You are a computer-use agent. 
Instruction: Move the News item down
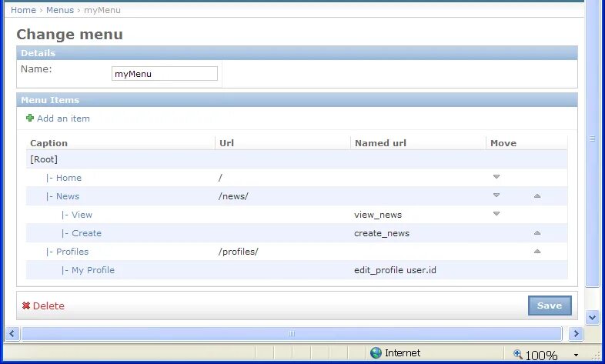[x=496, y=195]
